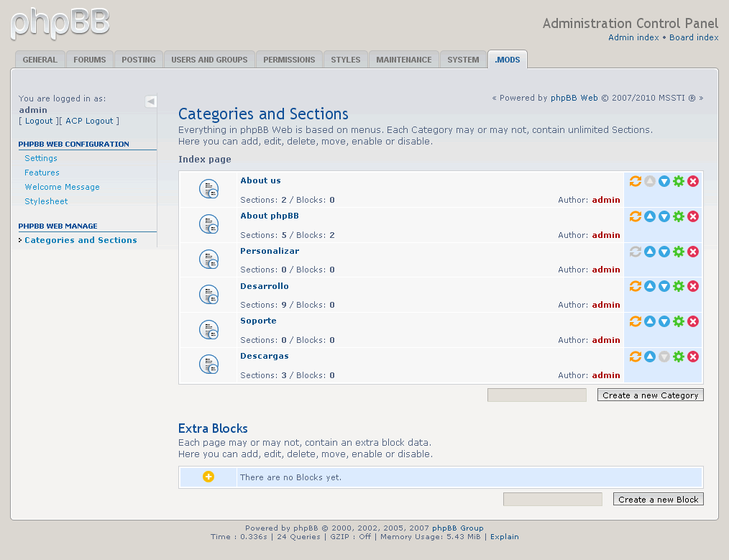Image resolution: width=729 pixels, height=560 pixels.
Task: Delete the Soporte category
Action: (693, 321)
